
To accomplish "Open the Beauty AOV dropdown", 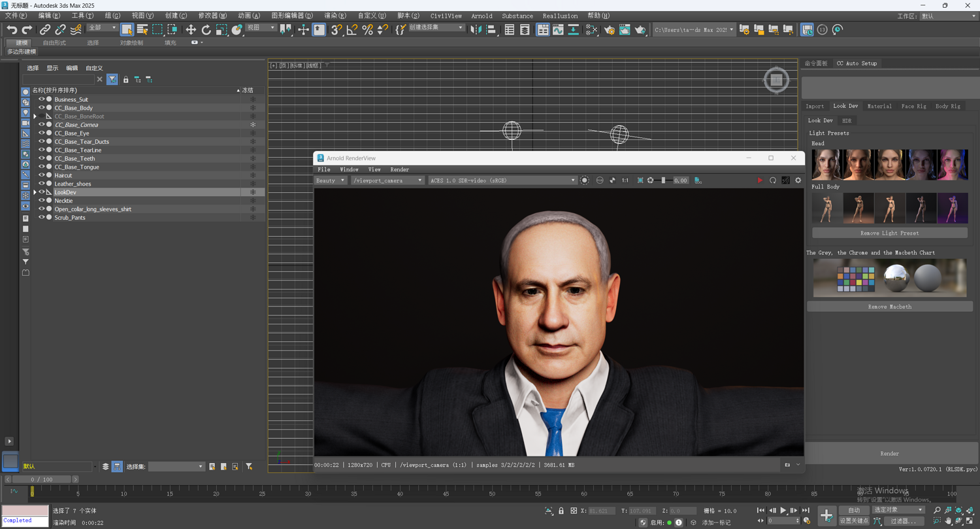I will [x=330, y=180].
